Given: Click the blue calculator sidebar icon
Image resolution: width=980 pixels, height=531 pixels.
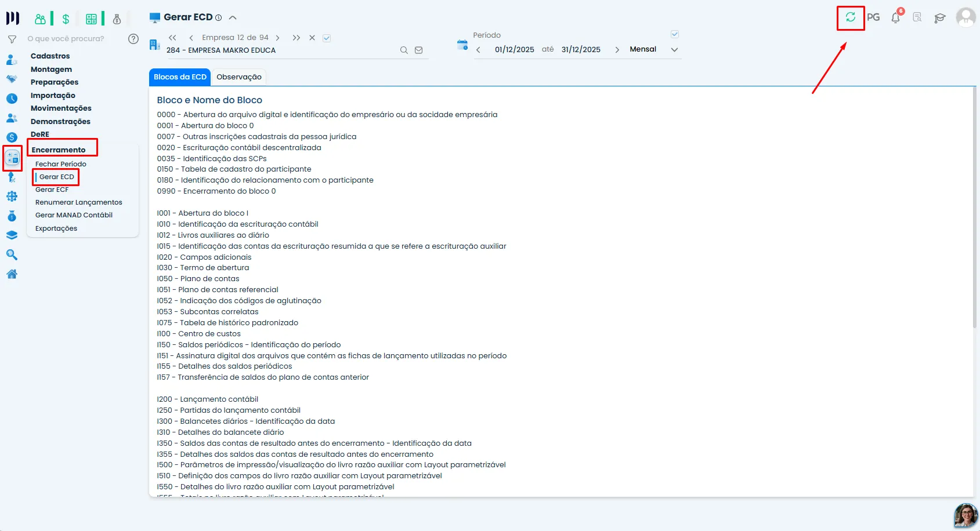Looking at the screenshot, I should click(13, 158).
